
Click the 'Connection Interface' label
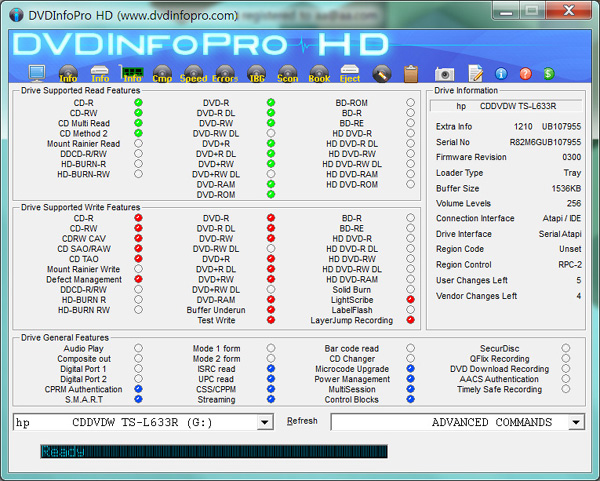tap(475, 218)
